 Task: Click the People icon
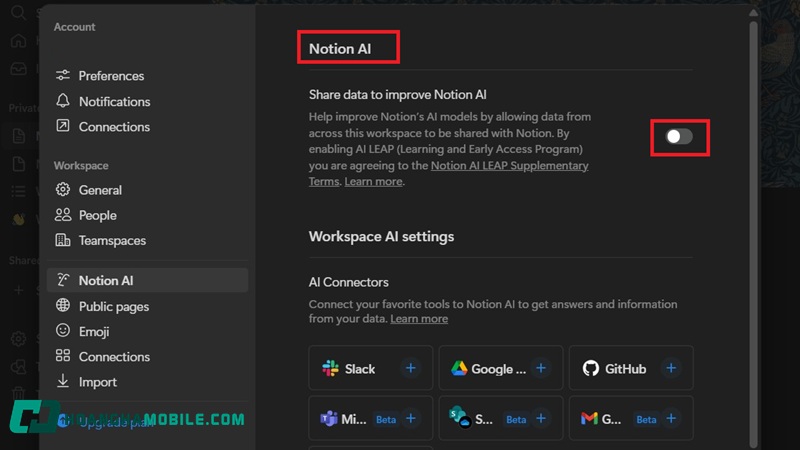point(63,215)
